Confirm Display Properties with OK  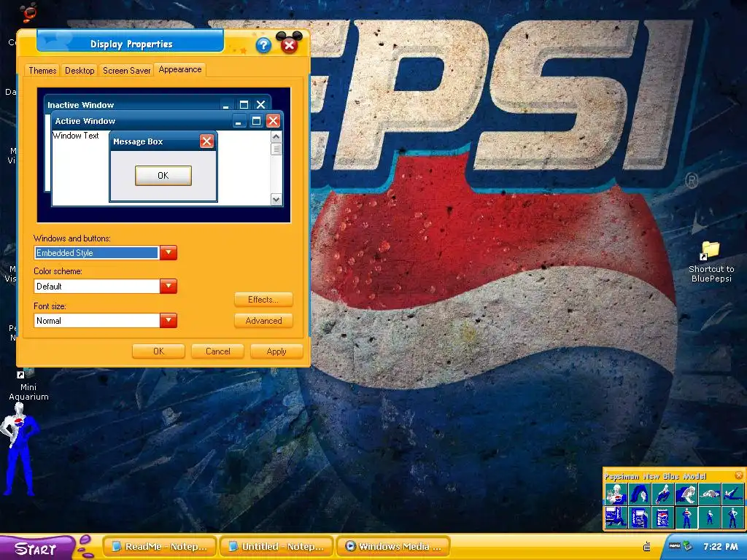(x=158, y=351)
